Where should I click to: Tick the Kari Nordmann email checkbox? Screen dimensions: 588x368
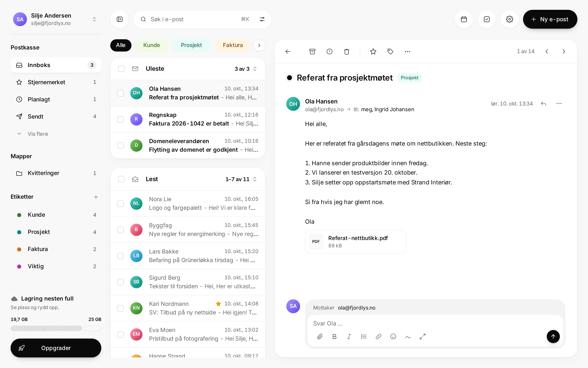click(x=120, y=308)
